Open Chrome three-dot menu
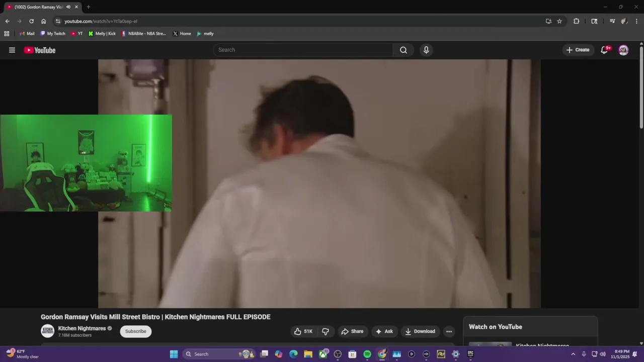644x362 pixels. coord(637,21)
